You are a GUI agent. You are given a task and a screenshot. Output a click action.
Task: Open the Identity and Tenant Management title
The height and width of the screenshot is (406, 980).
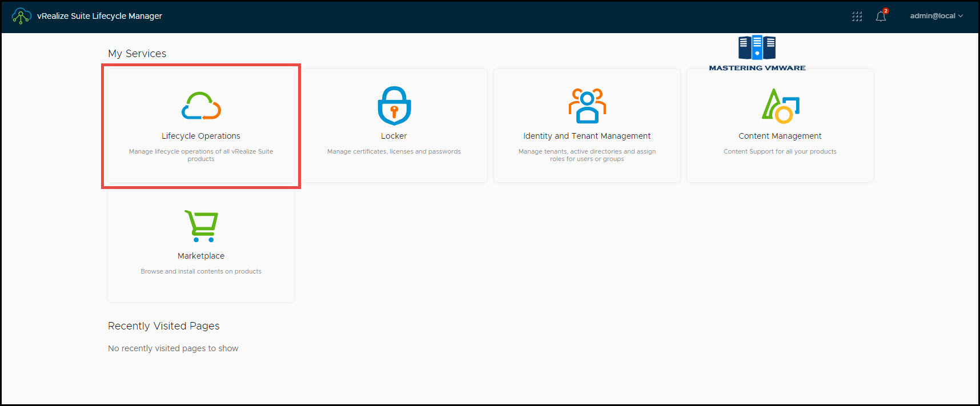pyautogui.click(x=587, y=136)
